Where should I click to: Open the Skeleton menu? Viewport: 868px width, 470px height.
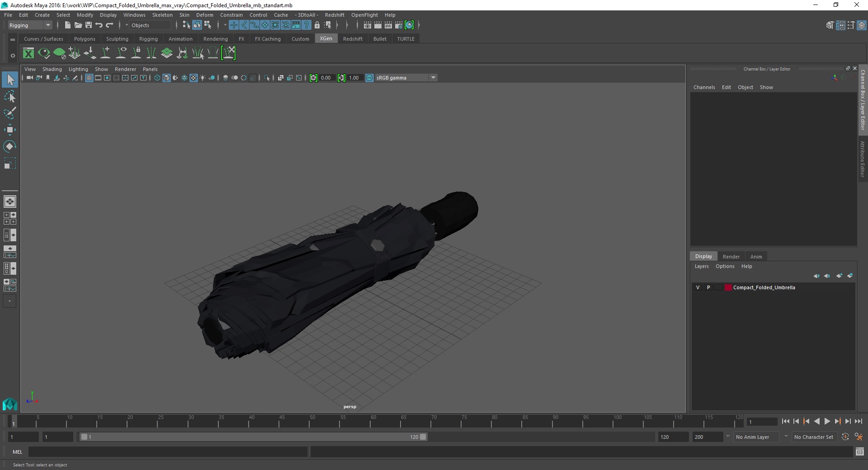162,15
